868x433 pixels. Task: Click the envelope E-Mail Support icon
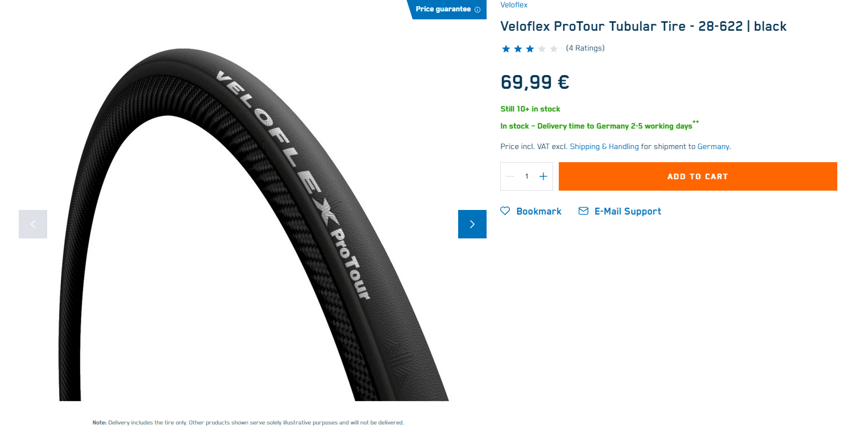pyautogui.click(x=583, y=211)
